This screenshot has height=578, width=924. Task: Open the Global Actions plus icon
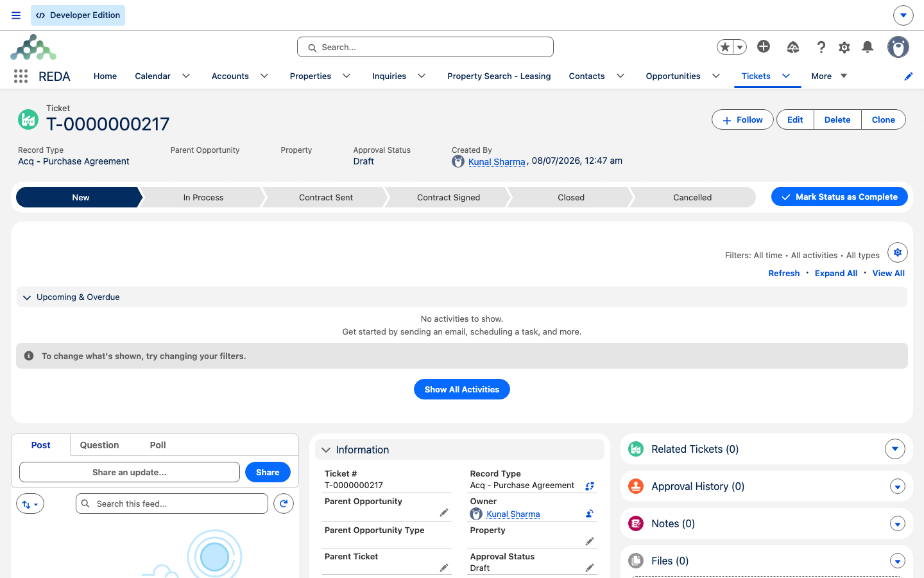764,46
